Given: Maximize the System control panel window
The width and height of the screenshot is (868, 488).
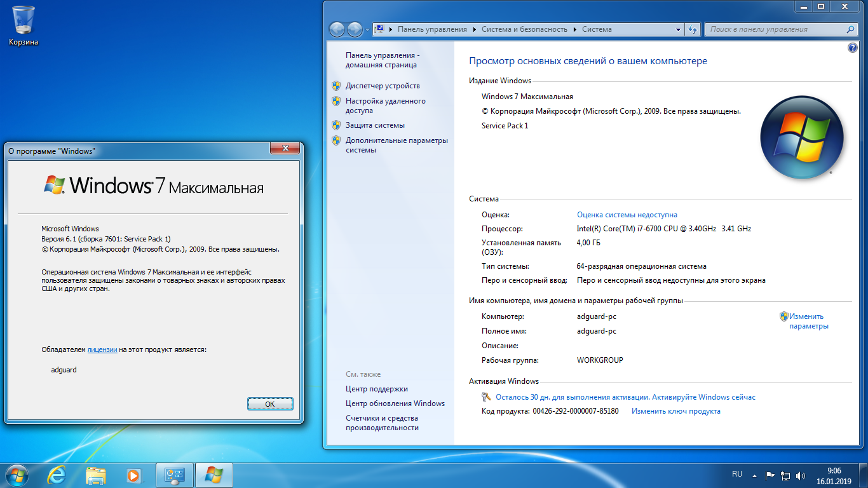Looking at the screenshot, I should click(820, 6).
